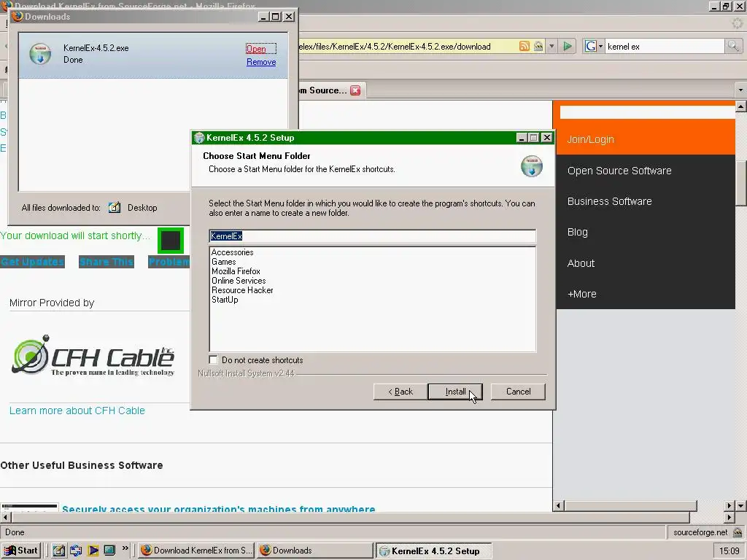This screenshot has height=560, width=747.
Task: Open the Join/Login menu item
Action: 590,139
